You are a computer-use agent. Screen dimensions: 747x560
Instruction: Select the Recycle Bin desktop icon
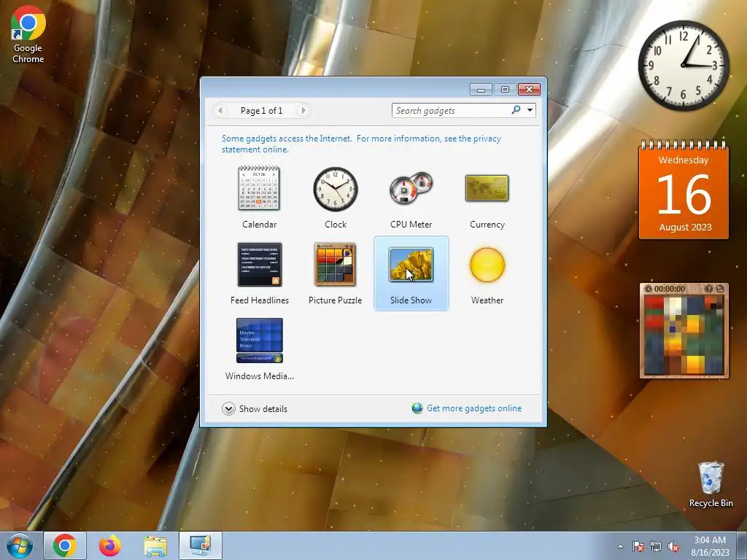click(x=711, y=484)
